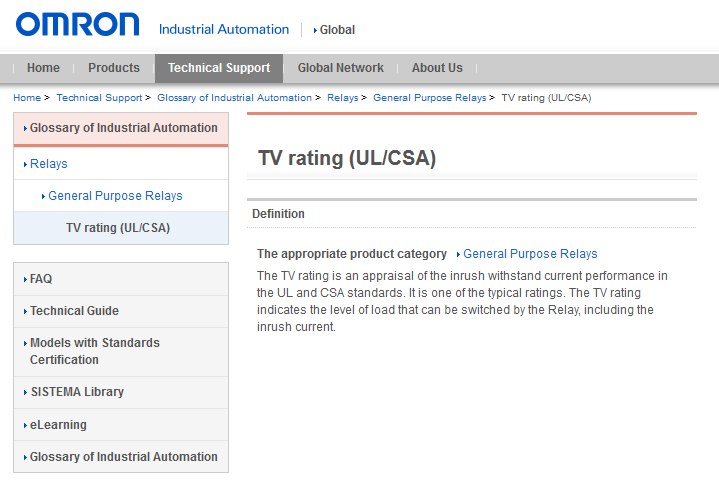Select TV rating (UL/CSA) sidebar item
Viewport: 719px width, 494px height.
pos(118,228)
